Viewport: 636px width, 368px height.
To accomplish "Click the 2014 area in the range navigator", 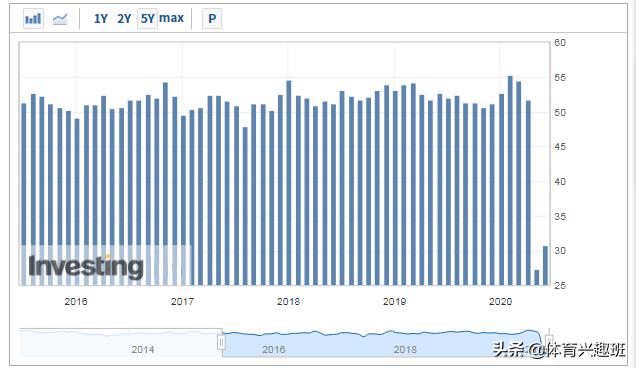I will tap(142, 349).
